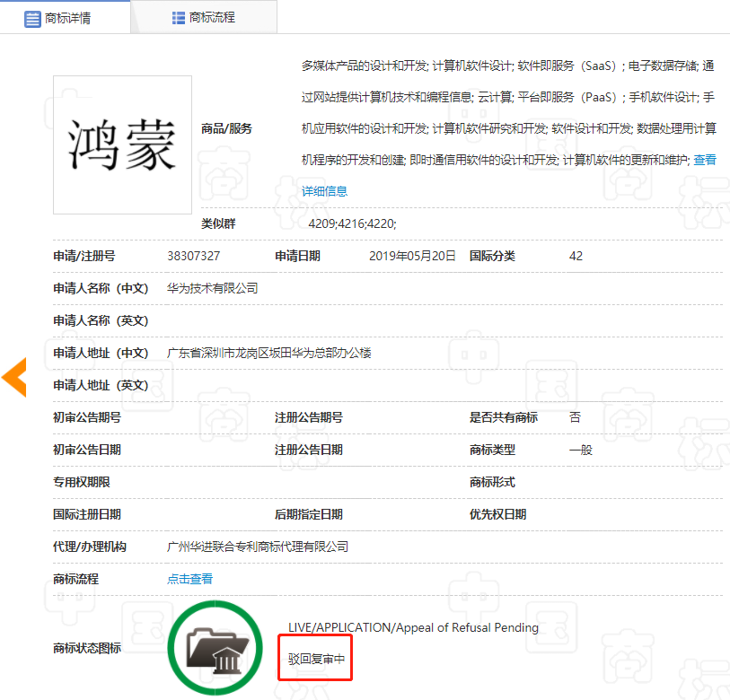Select the application date 2019年05月20日

(x=412, y=256)
